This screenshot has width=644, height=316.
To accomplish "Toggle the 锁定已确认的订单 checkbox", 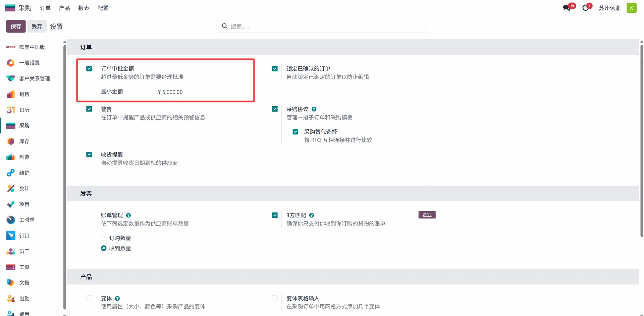I will coord(275,69).
